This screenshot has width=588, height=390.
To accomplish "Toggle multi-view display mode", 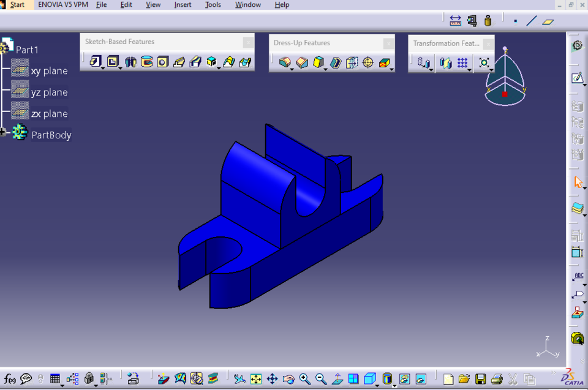I will tap(353, 378).
